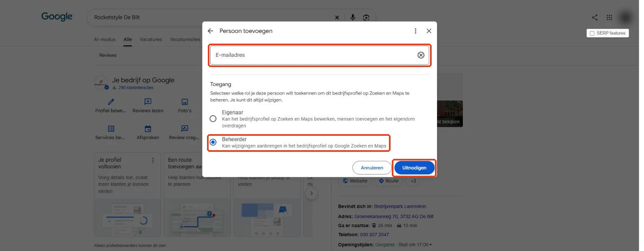Open the Vacatures tab
Viewport: 644px width, 251px height.
151,40
